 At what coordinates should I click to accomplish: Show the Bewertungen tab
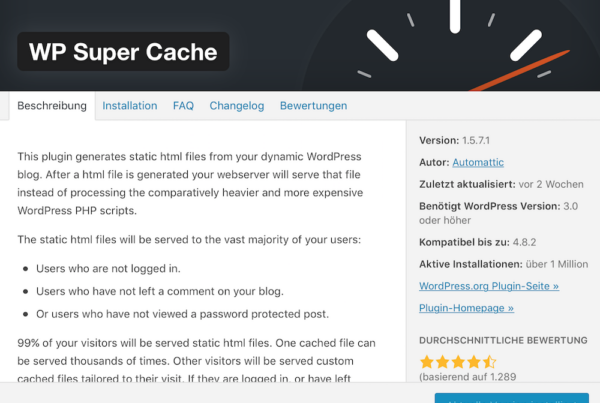click(313, 105)
